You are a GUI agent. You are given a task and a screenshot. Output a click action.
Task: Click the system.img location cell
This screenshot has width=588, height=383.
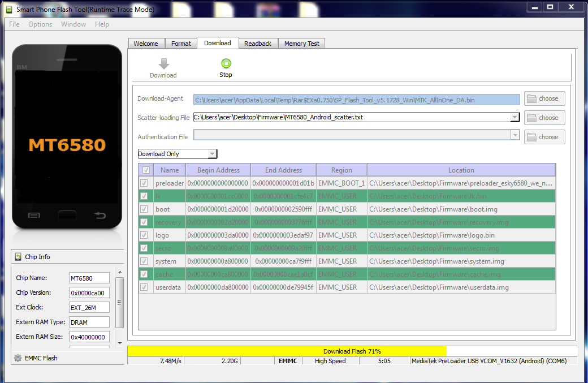click(x=461, y=261)
